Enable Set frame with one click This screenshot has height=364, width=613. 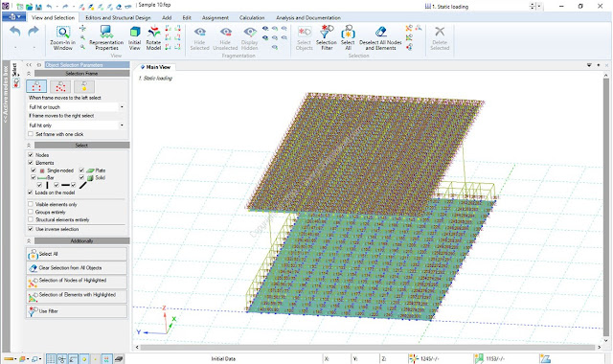coord(31,134)
